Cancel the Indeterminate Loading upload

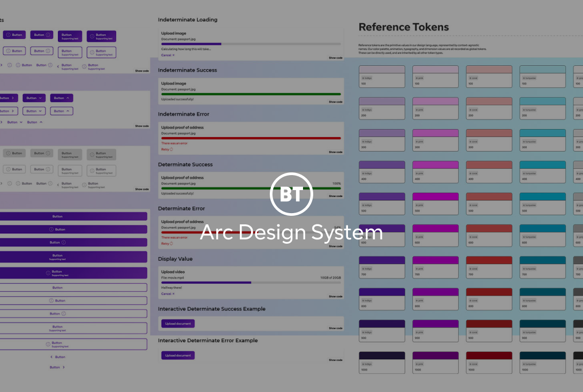click(168, 55)
